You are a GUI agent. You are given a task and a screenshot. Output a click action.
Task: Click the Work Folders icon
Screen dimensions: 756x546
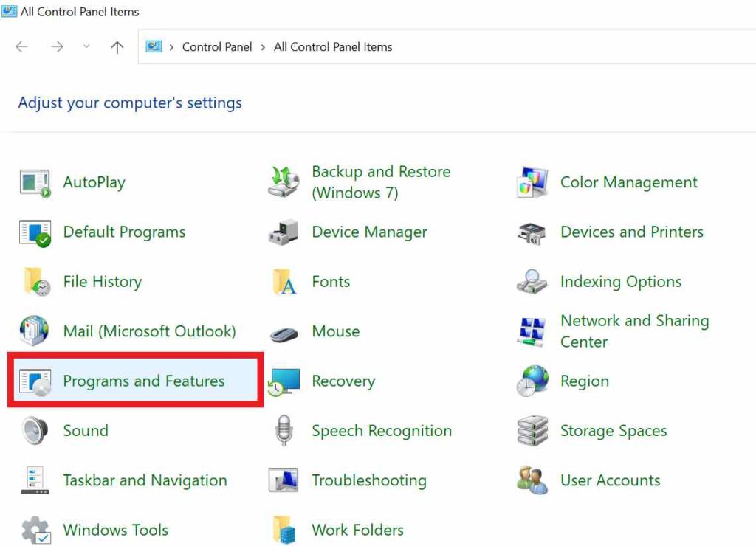click(284, 530)
